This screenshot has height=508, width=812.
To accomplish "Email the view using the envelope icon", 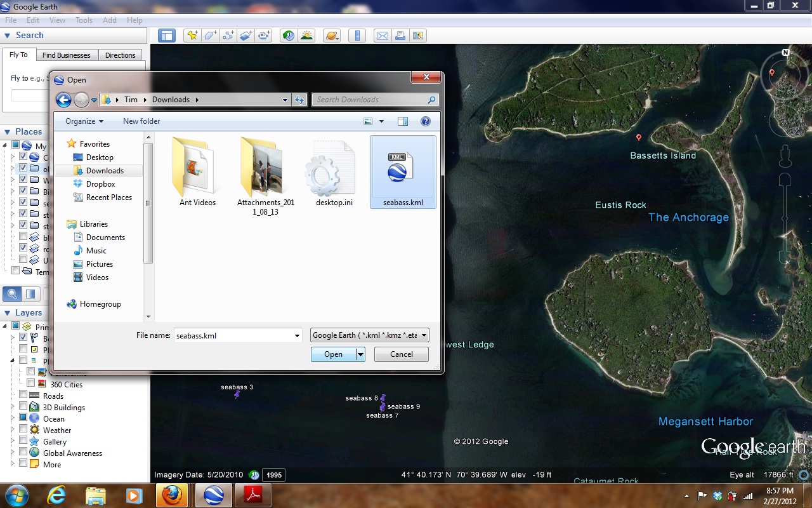I will coord(383,36).
